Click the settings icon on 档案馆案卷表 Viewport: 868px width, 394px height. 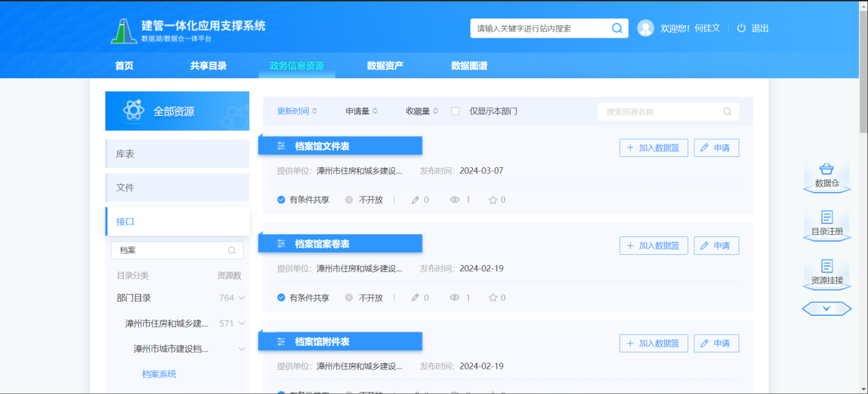281,244
